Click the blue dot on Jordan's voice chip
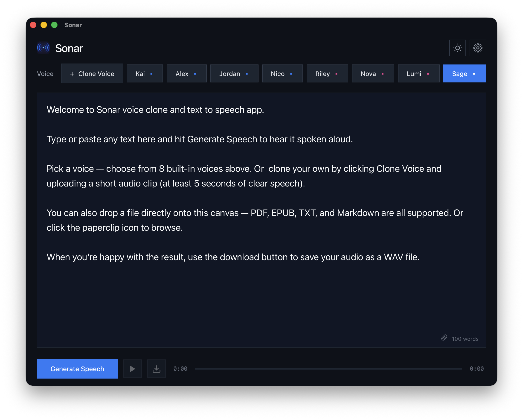The image size is (523, 420). point(247,73)
